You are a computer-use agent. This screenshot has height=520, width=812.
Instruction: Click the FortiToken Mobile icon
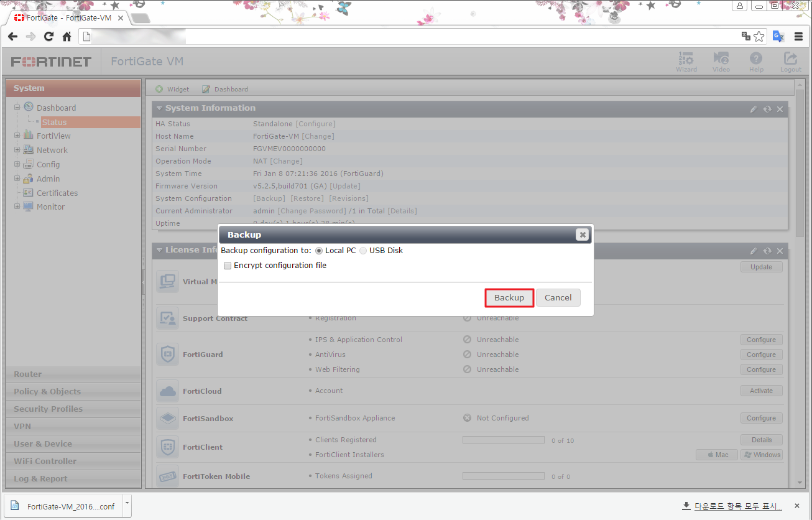[x=167, y=476]
